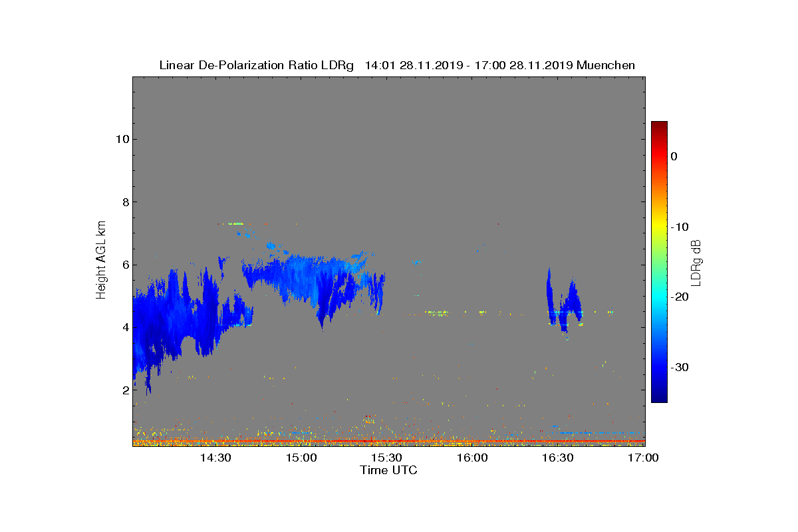Screen dimensions: 798x532
Task: Click the 15:00 time tick label
Action: 302,458
